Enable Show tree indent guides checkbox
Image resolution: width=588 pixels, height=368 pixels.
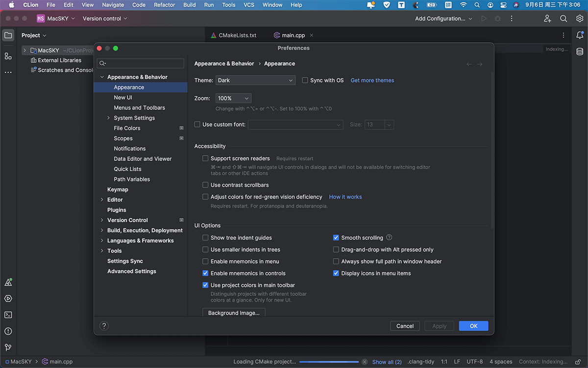tap(205, 237)
